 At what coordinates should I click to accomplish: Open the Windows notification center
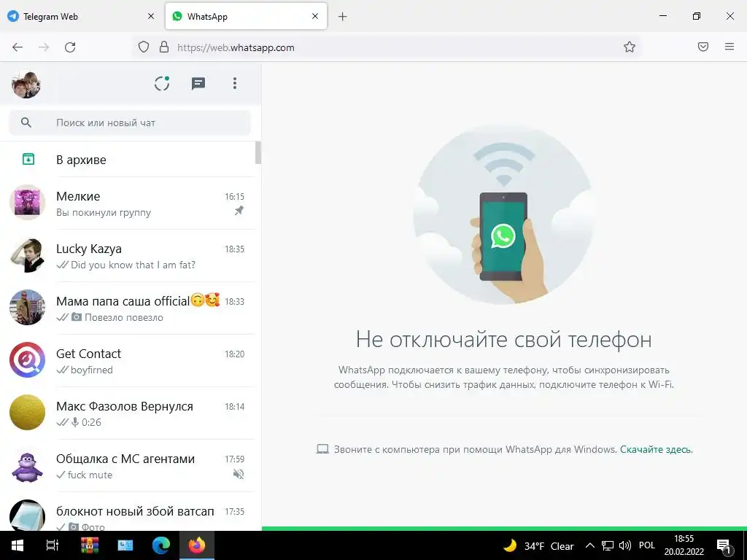point(724,545)
